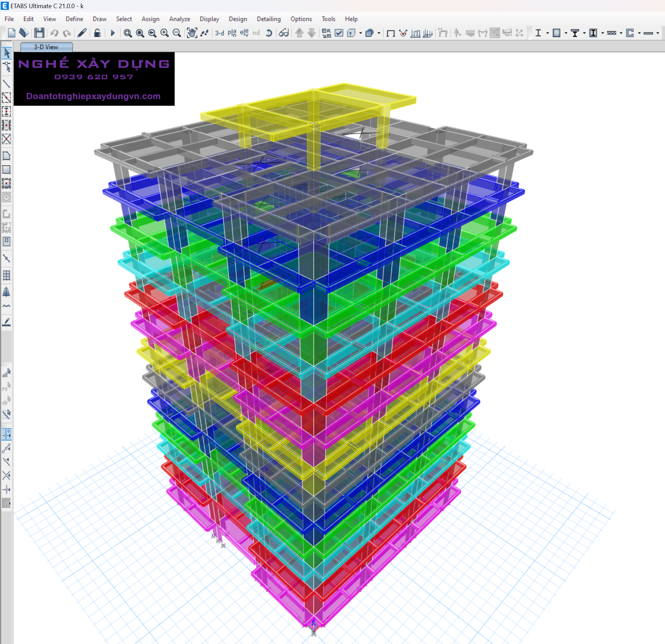Open the perspective glasses toggle icon

click(x=284, y=33)
